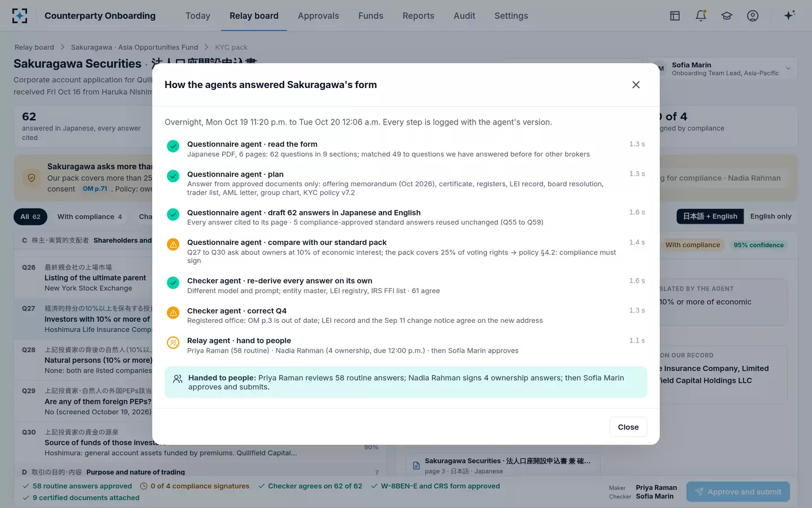Click people icon for 'hand to people' step
812x508 pixels.
[173, 343]
